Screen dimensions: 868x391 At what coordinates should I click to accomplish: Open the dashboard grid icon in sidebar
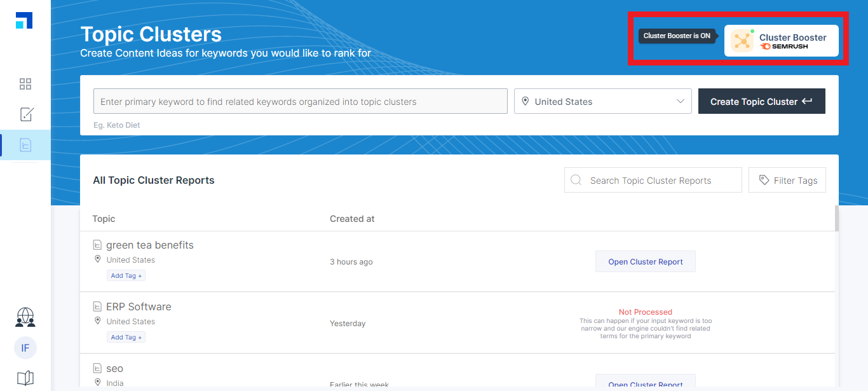[x=25, y=84]
